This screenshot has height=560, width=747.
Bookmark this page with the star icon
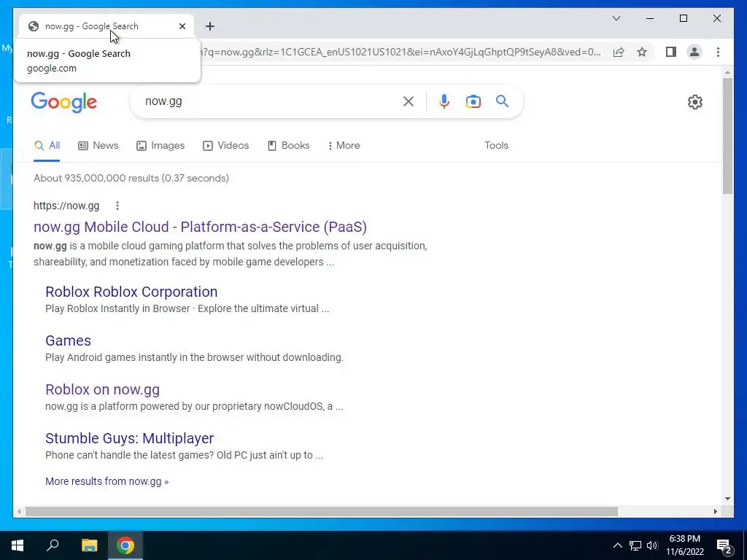pos(642,52)
